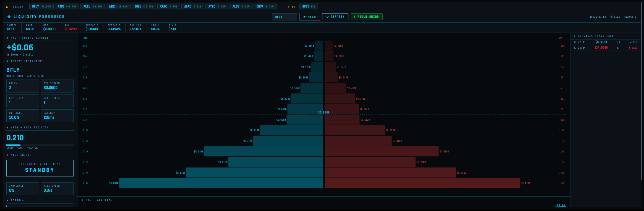
Task: Click the diamond icon beside Active Instrument
Action: (x=7, y=61)
